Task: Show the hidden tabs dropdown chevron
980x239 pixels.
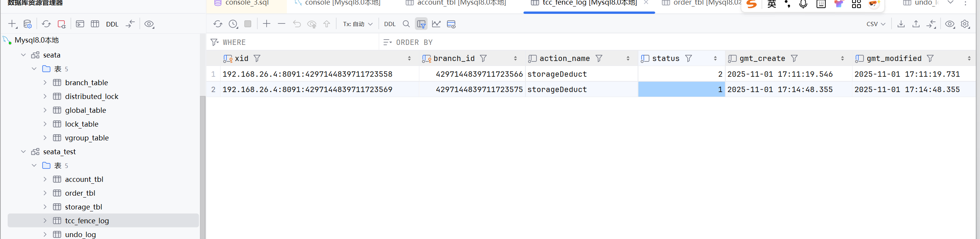Action: tap(951, 3)
